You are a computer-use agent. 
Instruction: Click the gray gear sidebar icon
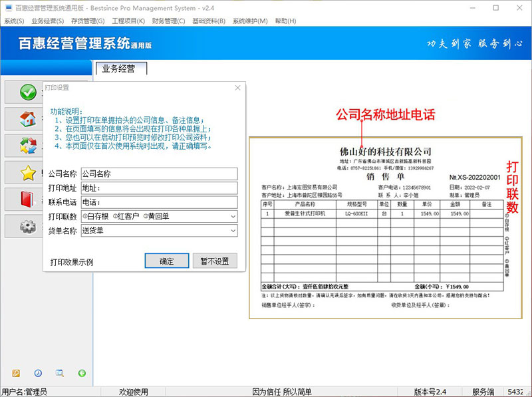(28, 226)
